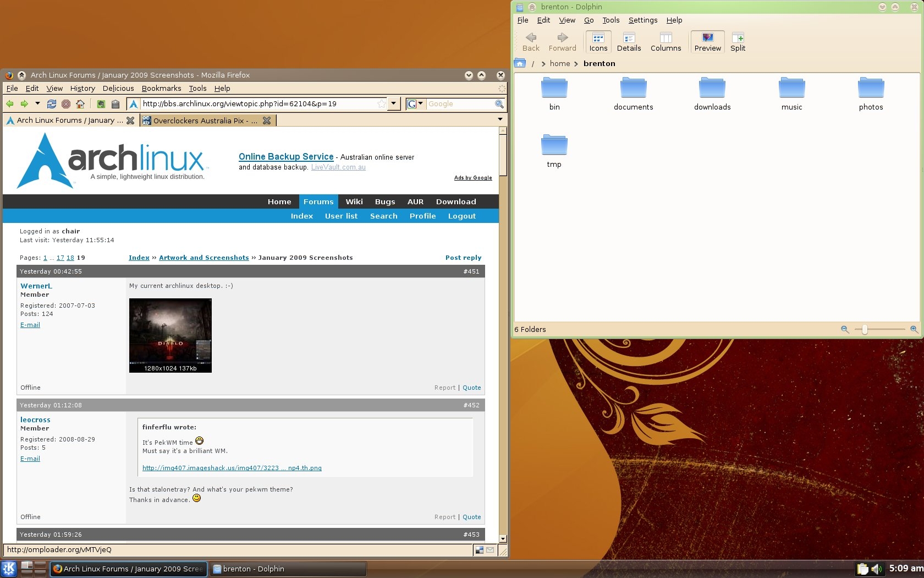Click the volume speaker tray icon

[876, 569]
